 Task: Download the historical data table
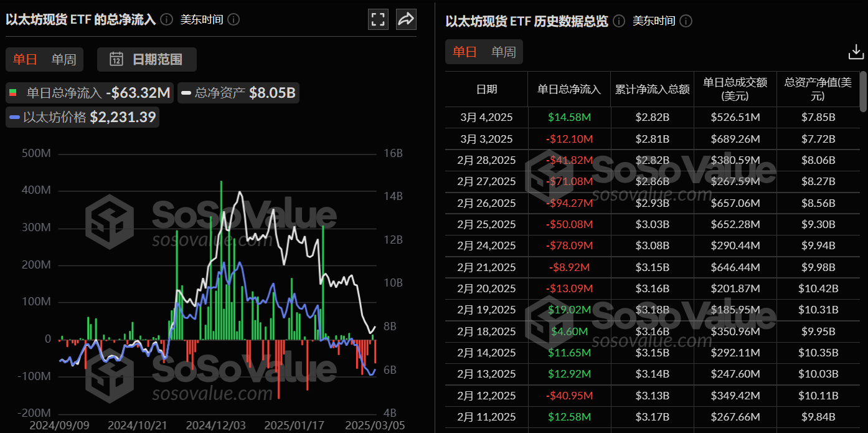point(856,52)
